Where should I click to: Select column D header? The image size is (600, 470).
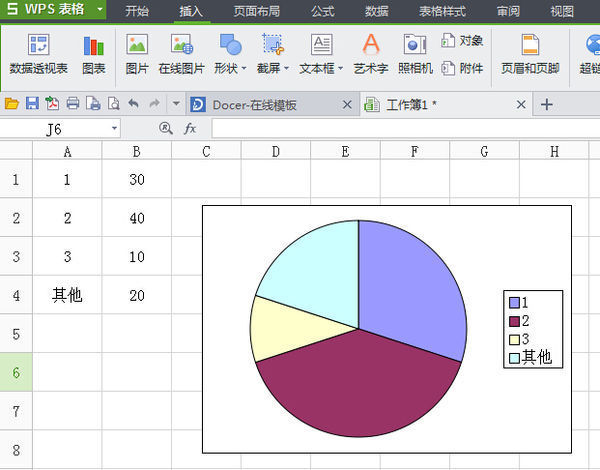pos(276,152)
